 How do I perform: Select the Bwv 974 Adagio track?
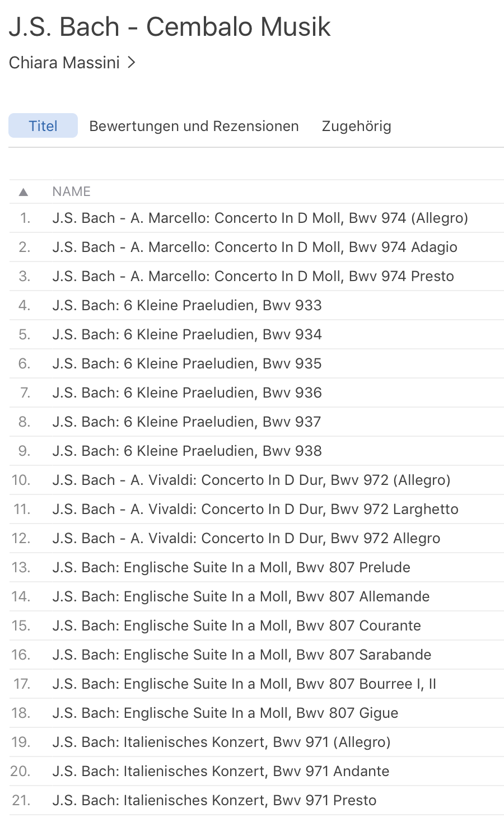[254, 247]
